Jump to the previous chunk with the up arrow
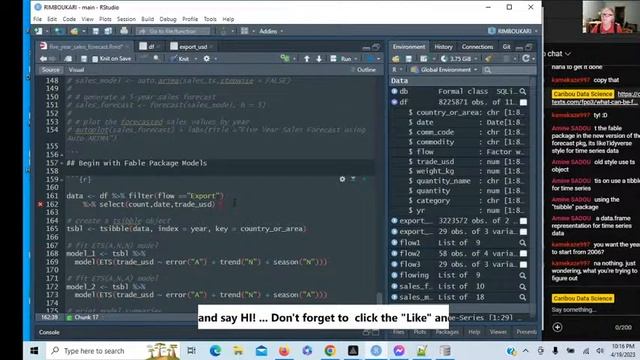 (307, 59)
